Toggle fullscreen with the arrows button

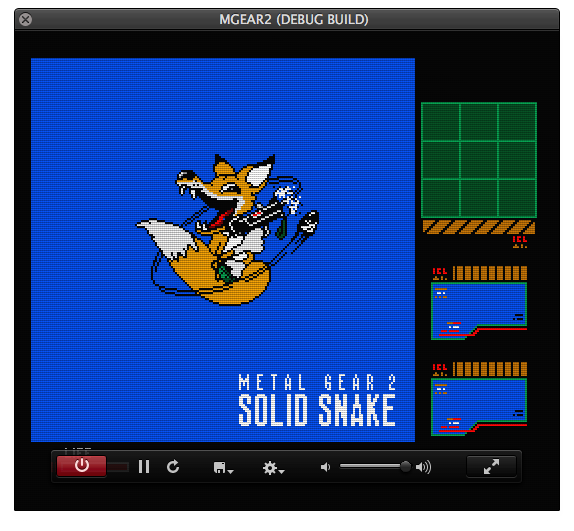(491, 467)
